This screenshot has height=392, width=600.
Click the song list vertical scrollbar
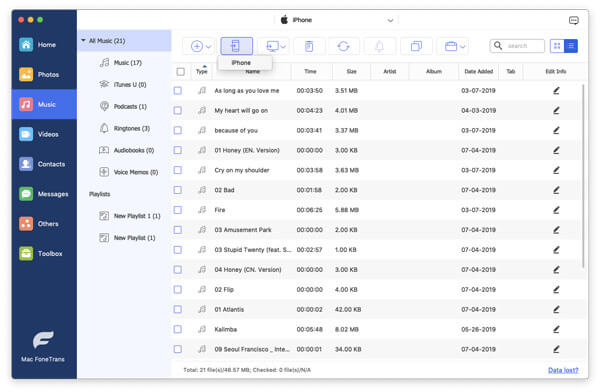click(583, 176)
